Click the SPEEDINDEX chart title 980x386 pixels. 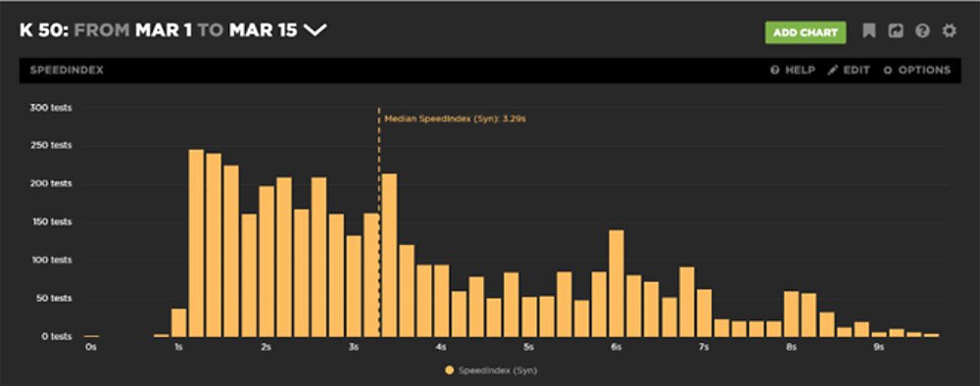67,71
